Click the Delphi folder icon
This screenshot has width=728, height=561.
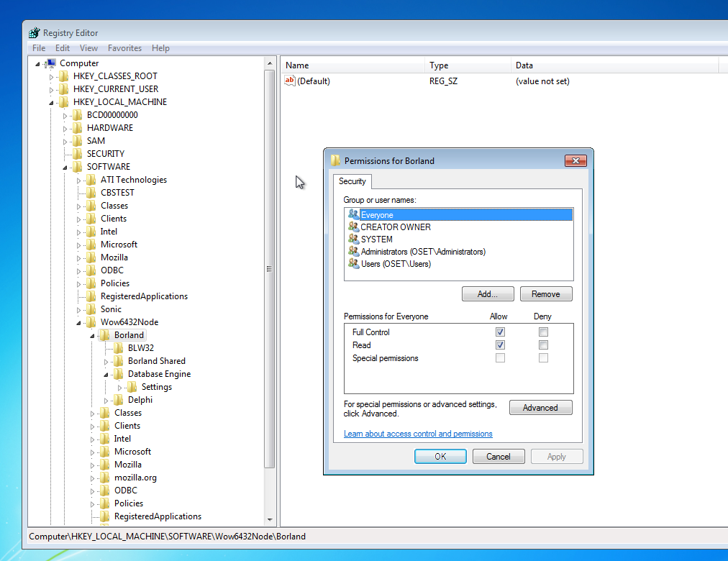(x=119, y=400)
